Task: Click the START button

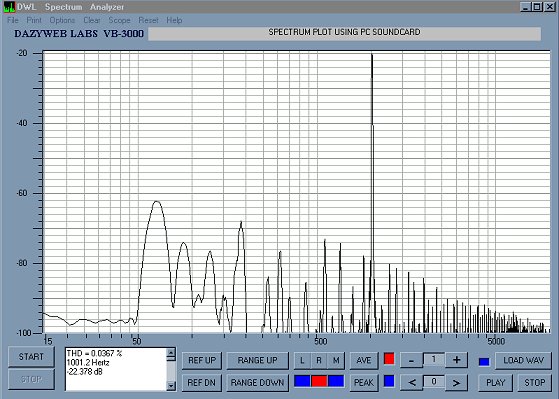Action: point(31,357)
